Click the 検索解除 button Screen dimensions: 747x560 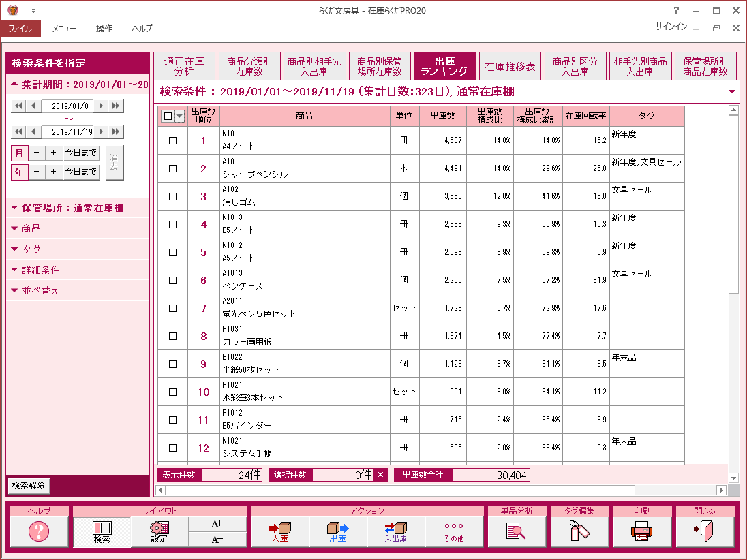click(29, 486)
